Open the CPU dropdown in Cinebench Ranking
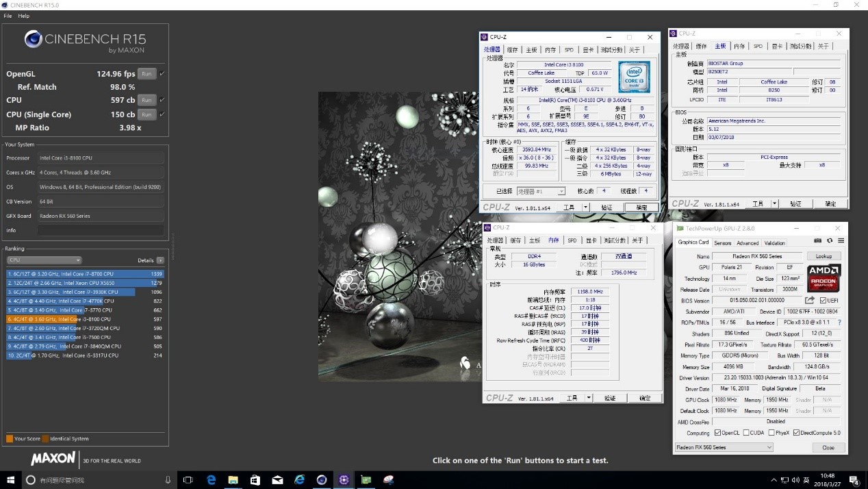The width and height of the screenshot is (868, 489). coord(43,260)
